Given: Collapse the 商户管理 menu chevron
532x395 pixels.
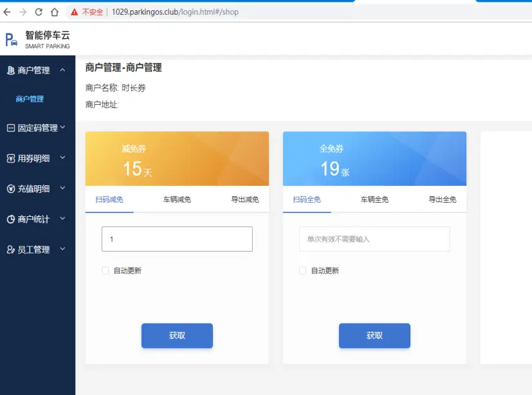Looking at the screenshot, I should click(62, 69).
